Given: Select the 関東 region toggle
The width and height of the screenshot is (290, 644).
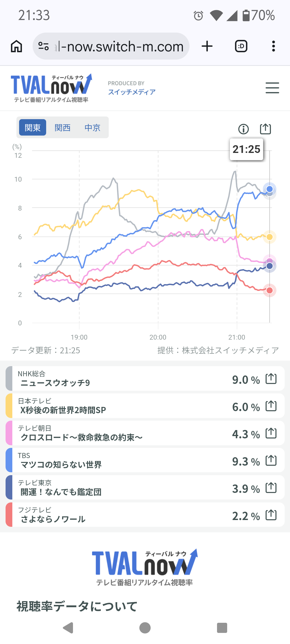Looking at the screenshot, I should pyautogui.click(x=33, y=128).
